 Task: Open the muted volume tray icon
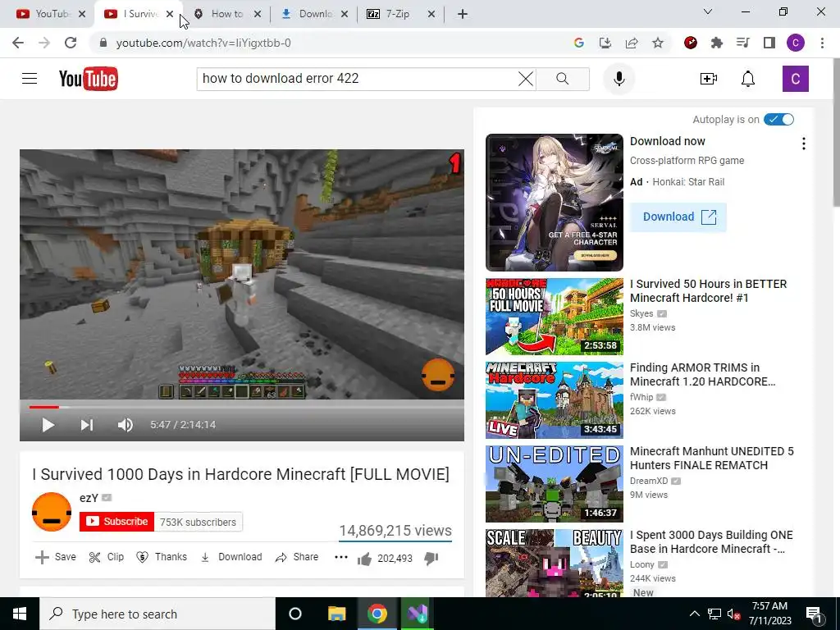pos(734,614)
